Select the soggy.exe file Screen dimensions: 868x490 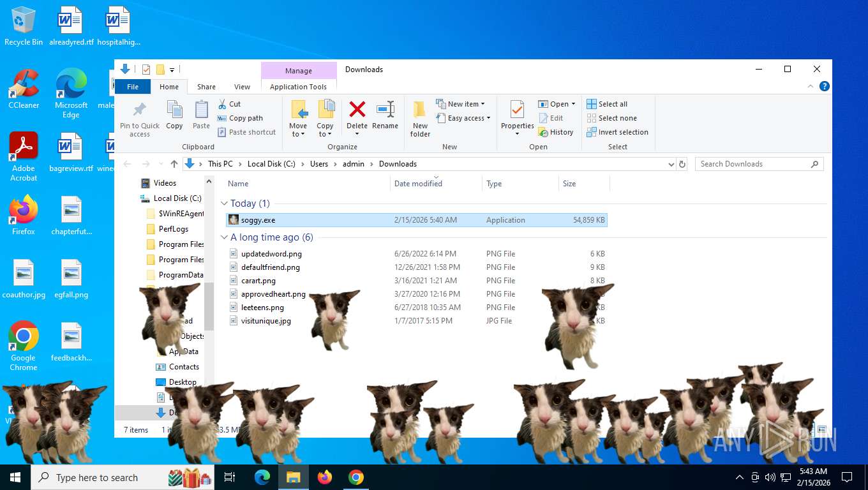tap(417, 220)
